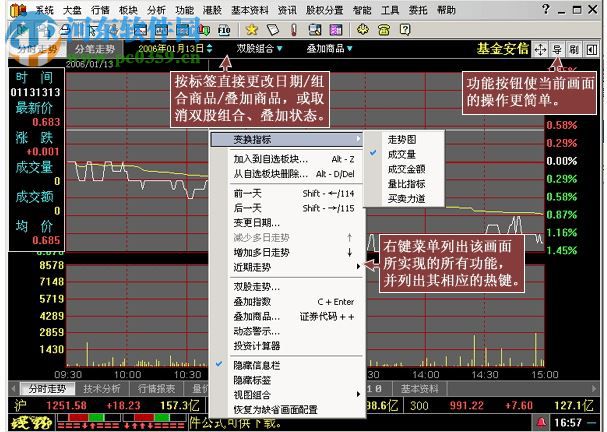
Task: Select 买卖力道 in the indicator submenu
Action: click(403, 198)
